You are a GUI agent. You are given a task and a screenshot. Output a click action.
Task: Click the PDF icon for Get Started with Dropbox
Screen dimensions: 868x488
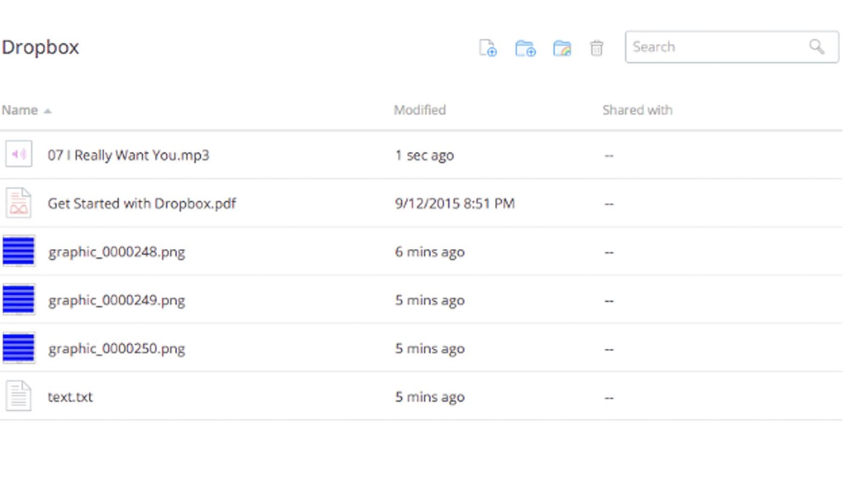(19, 203)
